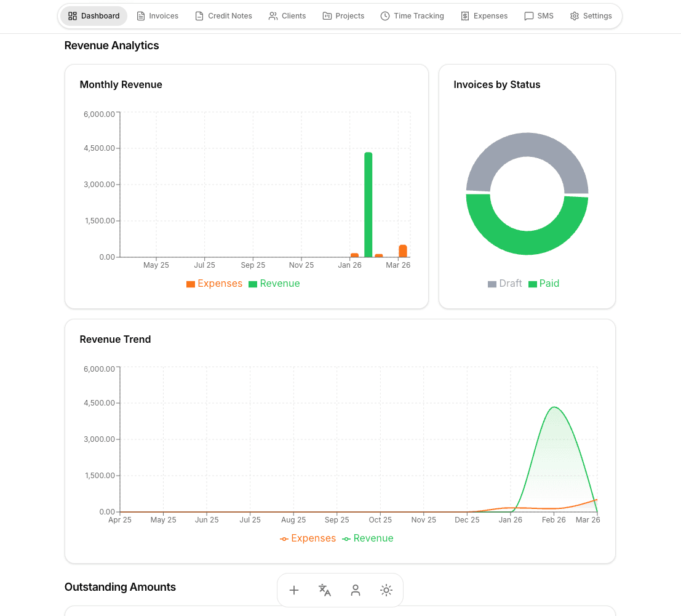Toggle Expenses legend in Monthly Revenue chart
Viewport: 681px width, 616px height.
[x=214, y=284]
